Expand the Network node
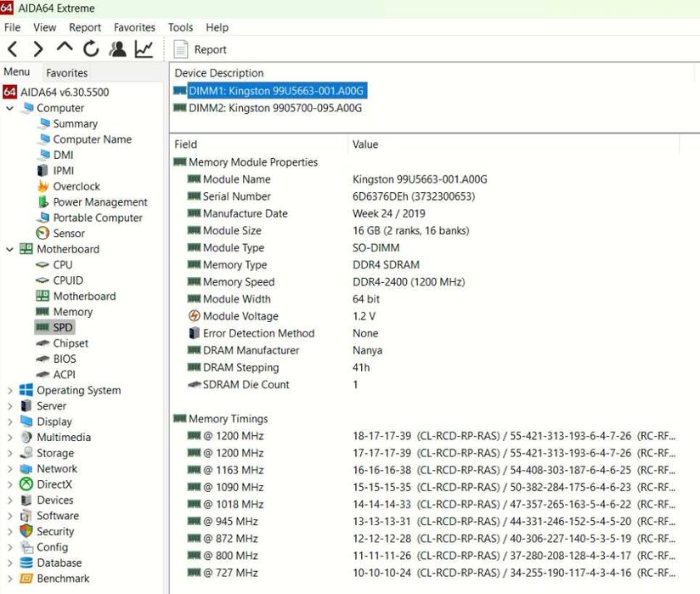The width and height of the screenshot is (700, 594). [10, 469]
